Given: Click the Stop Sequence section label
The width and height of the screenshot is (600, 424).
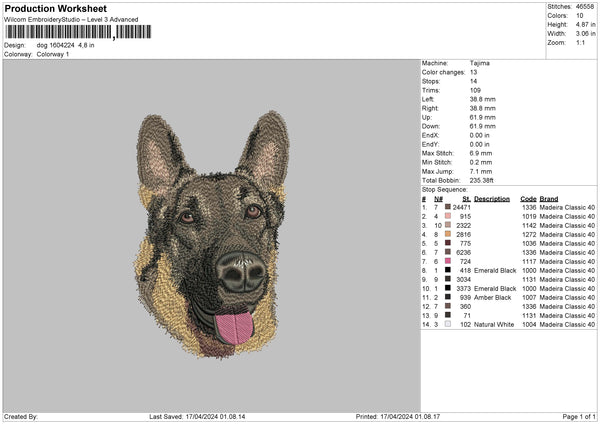Looking at the screenshot, I should click(x=444, y=188).
